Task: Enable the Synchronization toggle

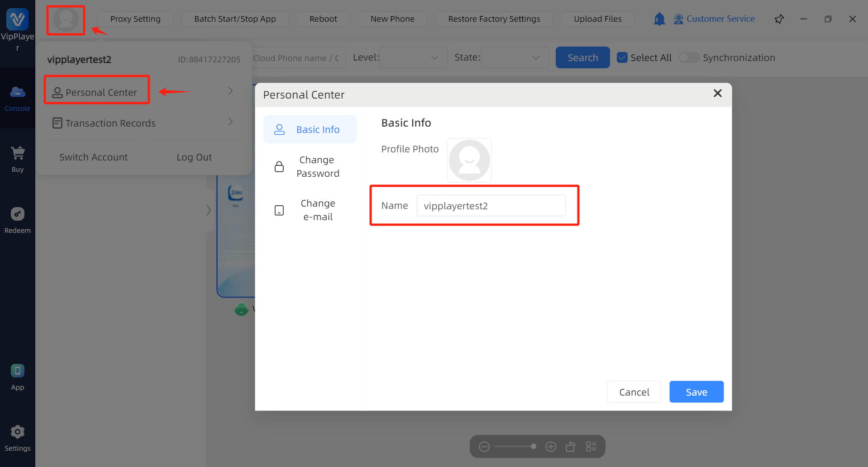Action: (x=689, y=57)
